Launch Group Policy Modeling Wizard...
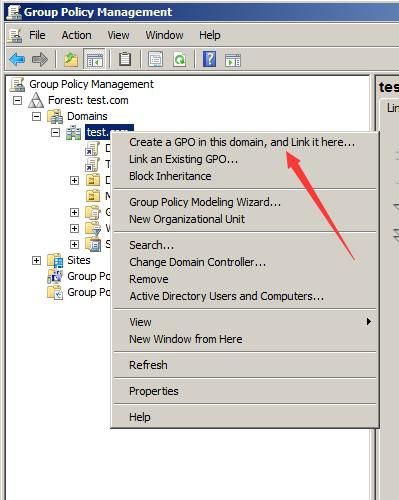Viewport: 399px width, 500px height. pos(245,202)
